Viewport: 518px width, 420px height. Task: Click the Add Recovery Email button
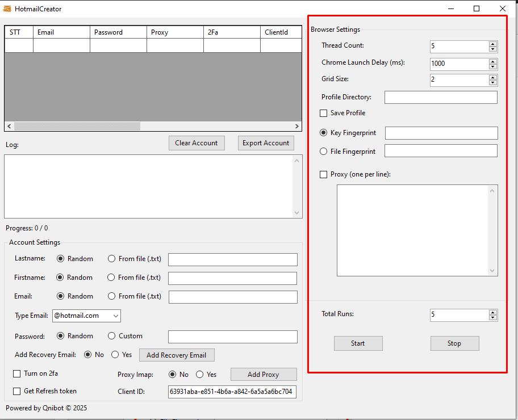pyautogui.click(x=177, y=355)
